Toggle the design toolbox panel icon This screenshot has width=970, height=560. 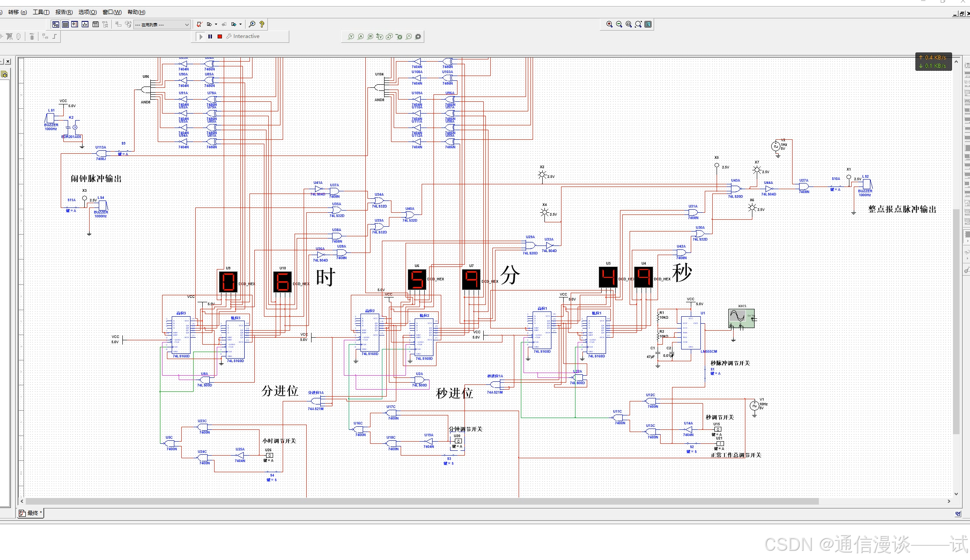[x=55, y=24]
